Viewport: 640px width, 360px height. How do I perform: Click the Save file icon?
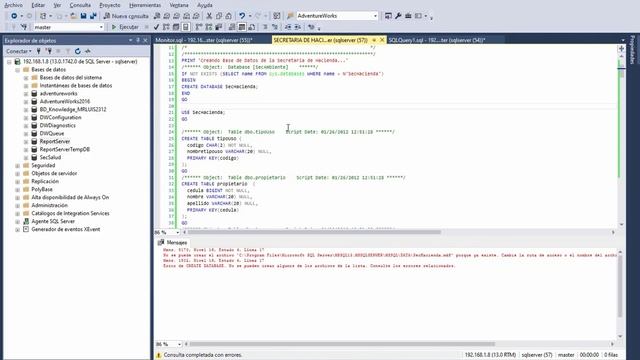[x=83, y=16]
